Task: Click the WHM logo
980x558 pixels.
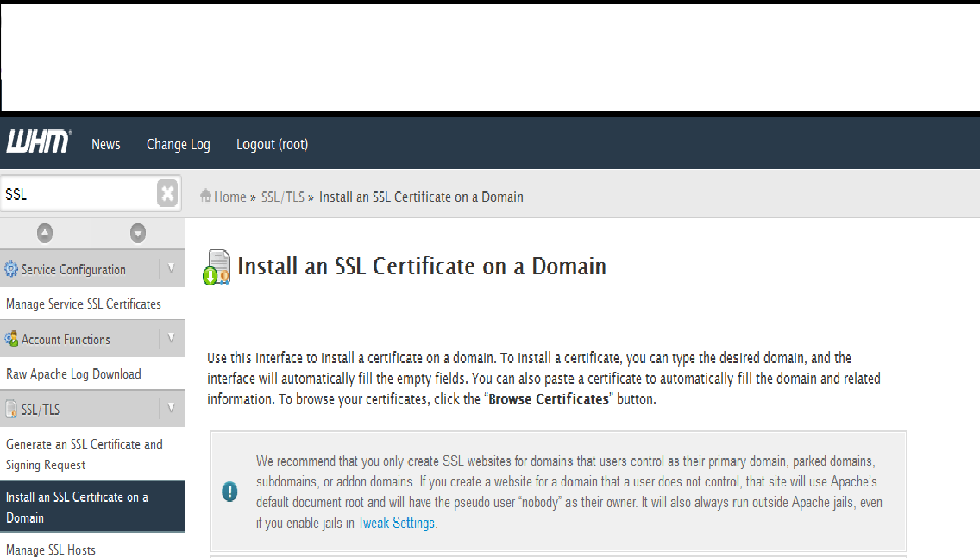Action: point(36,141)
